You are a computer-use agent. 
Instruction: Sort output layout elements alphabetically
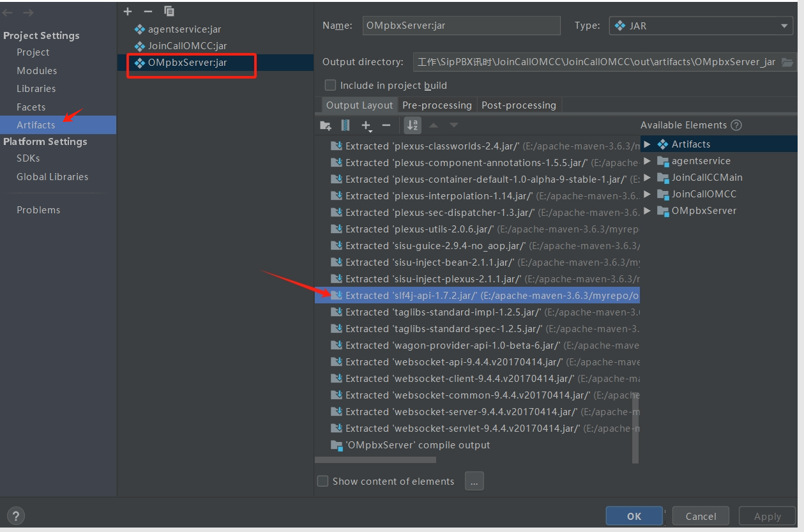pyautogui.click(x=412, y=125)
